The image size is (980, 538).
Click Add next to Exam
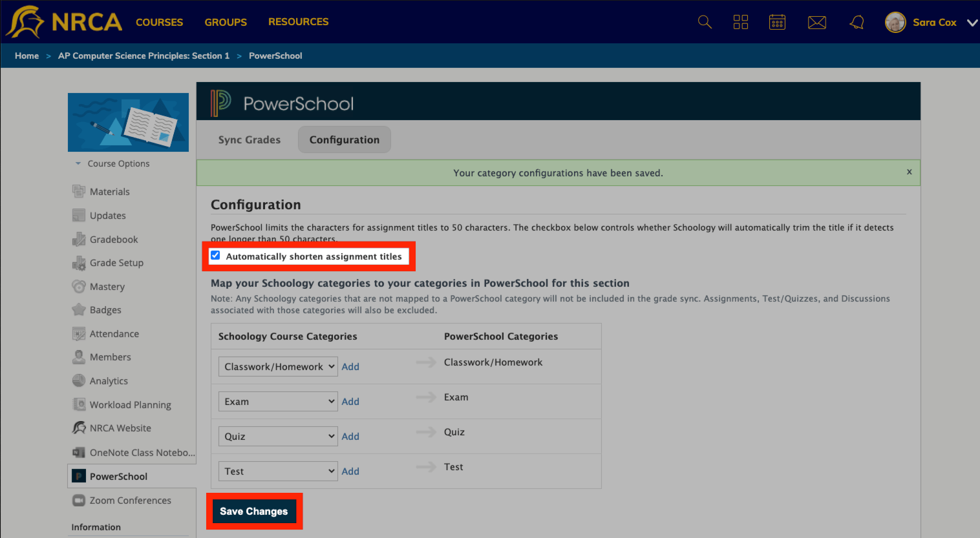tap(350, 401)
